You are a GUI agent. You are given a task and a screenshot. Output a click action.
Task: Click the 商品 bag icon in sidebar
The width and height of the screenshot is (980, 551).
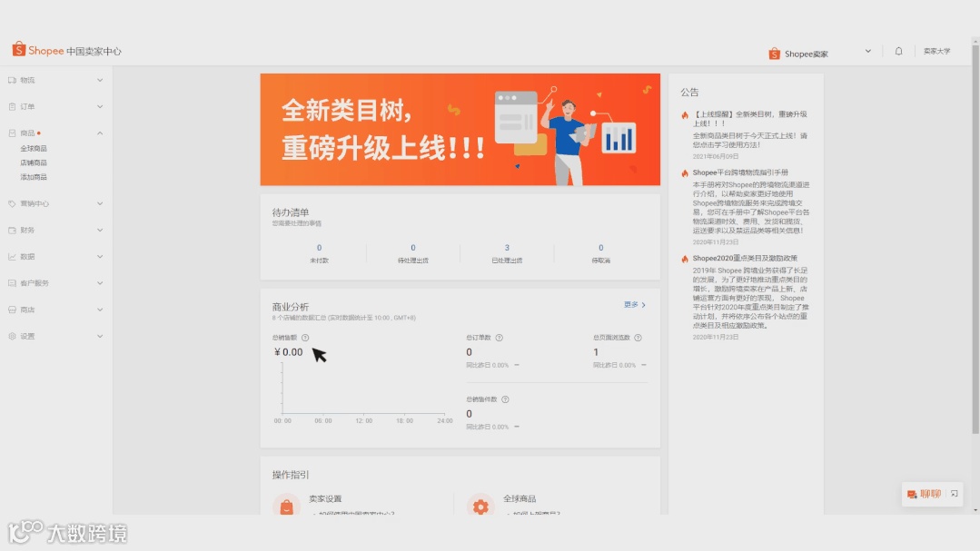coord(12,133)
